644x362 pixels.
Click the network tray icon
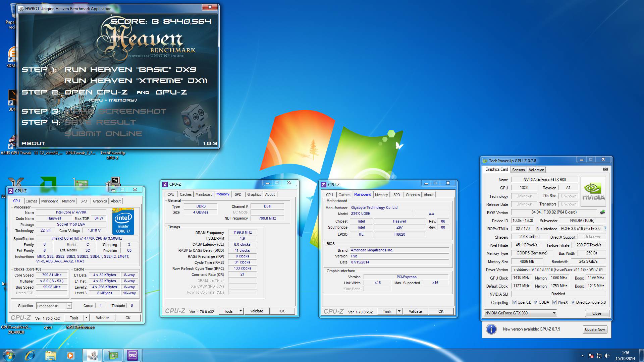599,356
